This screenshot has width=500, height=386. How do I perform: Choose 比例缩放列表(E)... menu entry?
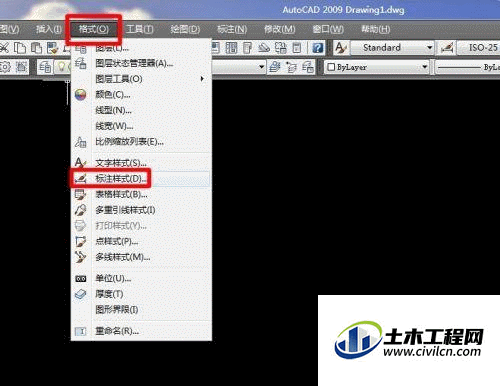tap(141, 142)
